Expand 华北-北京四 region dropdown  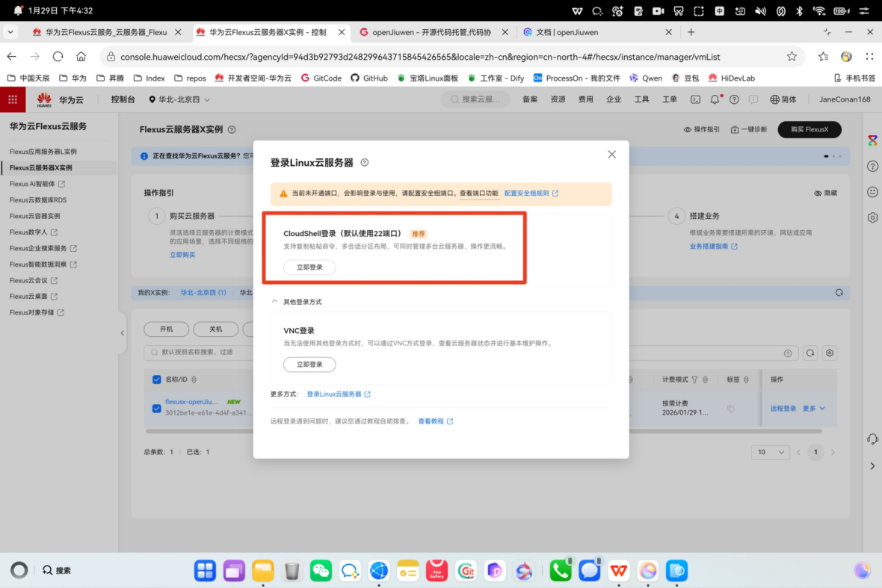[179, 99]
